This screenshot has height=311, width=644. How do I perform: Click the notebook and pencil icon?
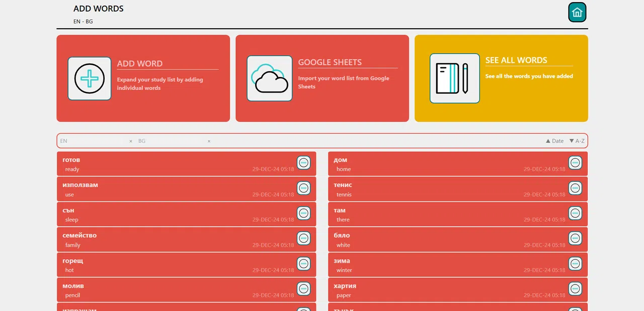455,78
